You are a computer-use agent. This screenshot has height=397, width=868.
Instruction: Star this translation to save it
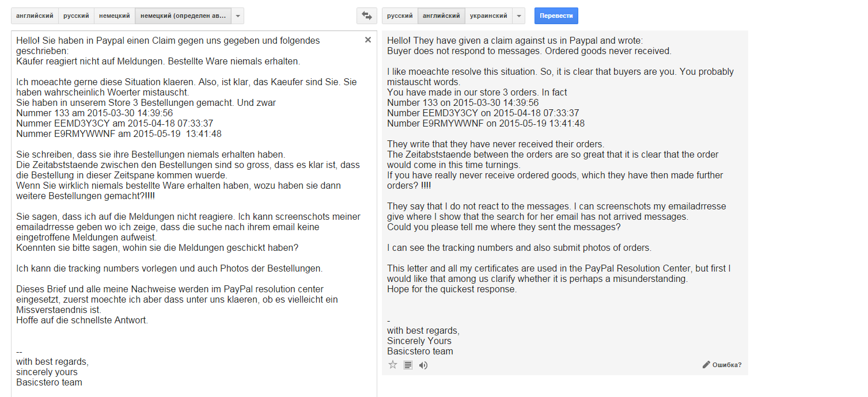click(x=393, y=365)
